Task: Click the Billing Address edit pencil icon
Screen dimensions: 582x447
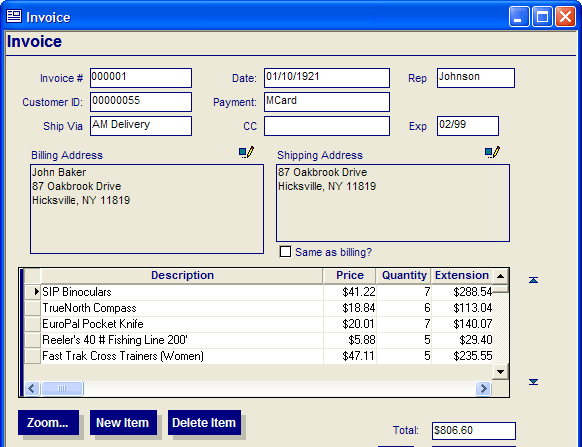Action: click(x=246, y=152)
